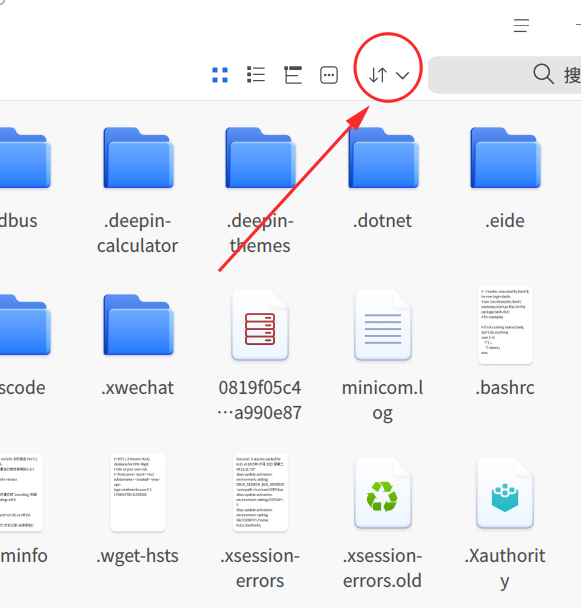Click the .xwechat name label

tap(138, 388)
